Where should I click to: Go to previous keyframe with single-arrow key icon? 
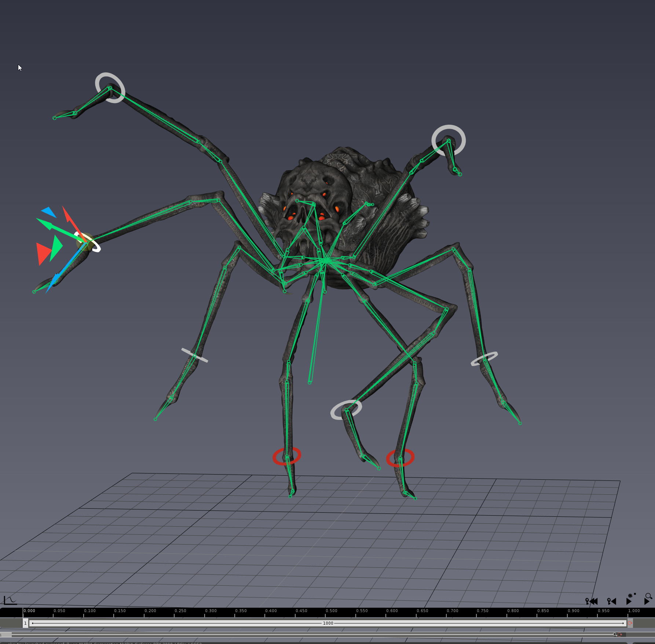coord(612,601)
